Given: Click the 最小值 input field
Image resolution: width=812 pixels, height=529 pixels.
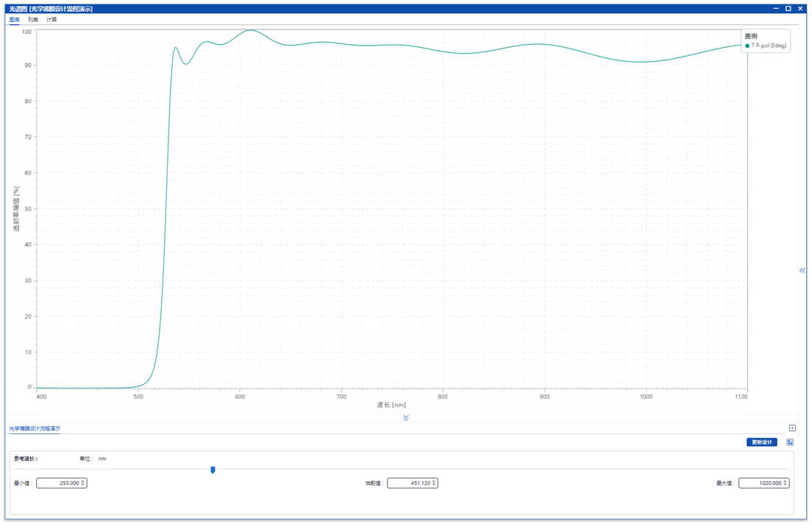Looking at the screenshot, I should coord(57,483).
